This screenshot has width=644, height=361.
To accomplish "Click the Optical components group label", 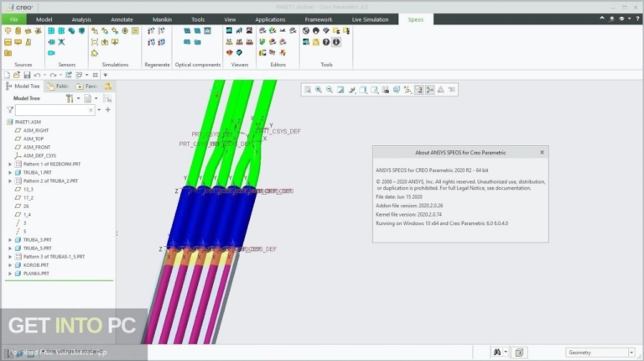I will pyautogui.click(x=198, y=65).
